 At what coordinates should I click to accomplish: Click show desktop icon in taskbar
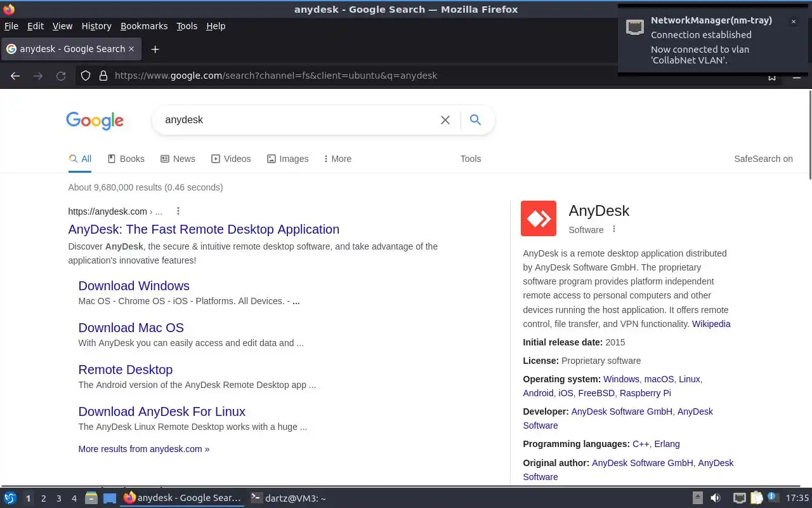click(110, 498)
